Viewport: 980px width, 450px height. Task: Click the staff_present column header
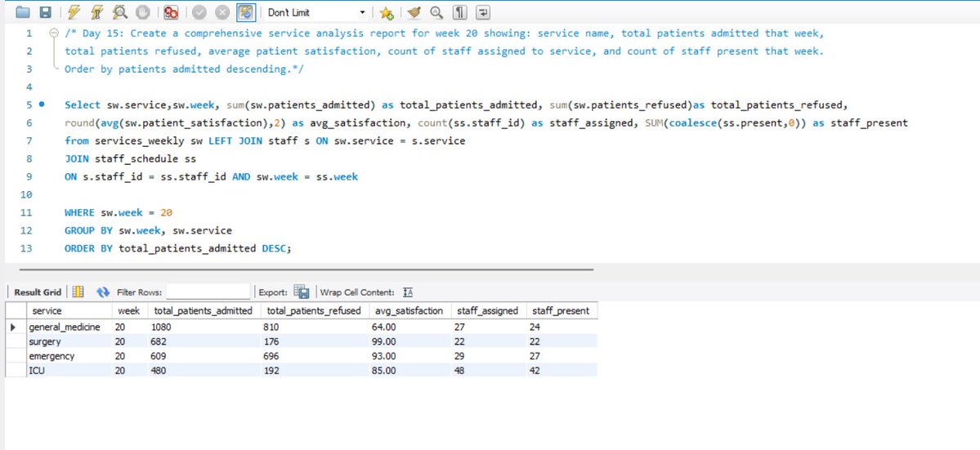[x=562, y=311]
